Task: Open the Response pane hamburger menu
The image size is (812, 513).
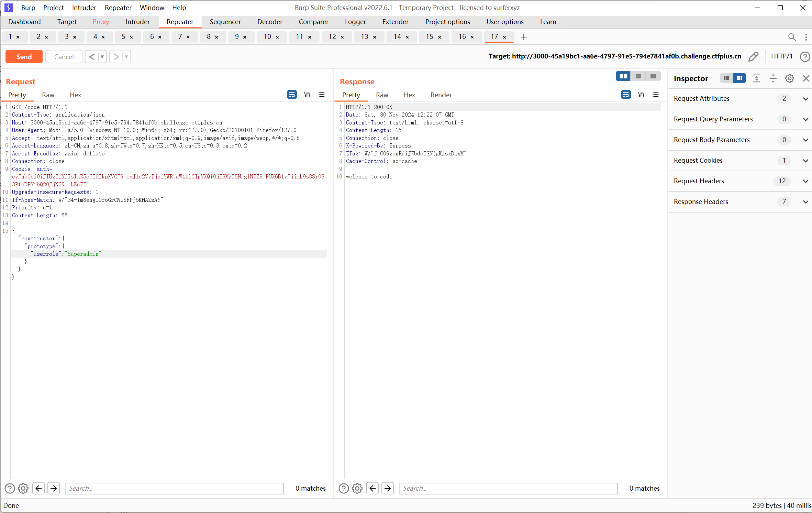Action: (x=656, y=95)
